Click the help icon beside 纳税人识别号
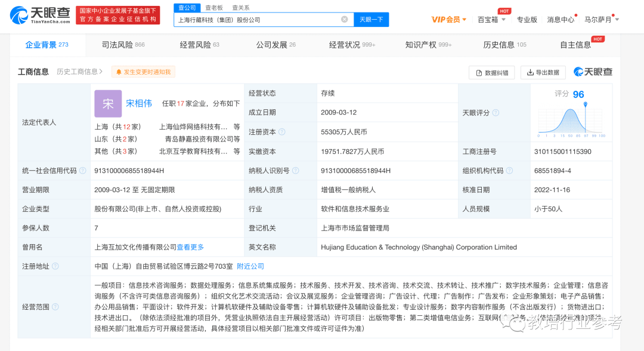 tap(295, 171)
